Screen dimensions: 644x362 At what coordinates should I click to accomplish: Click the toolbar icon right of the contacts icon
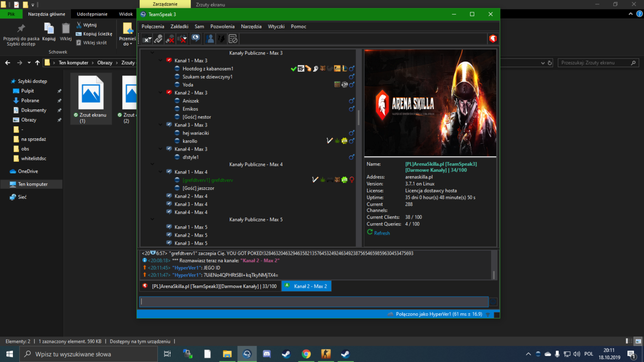pos(221,39)
